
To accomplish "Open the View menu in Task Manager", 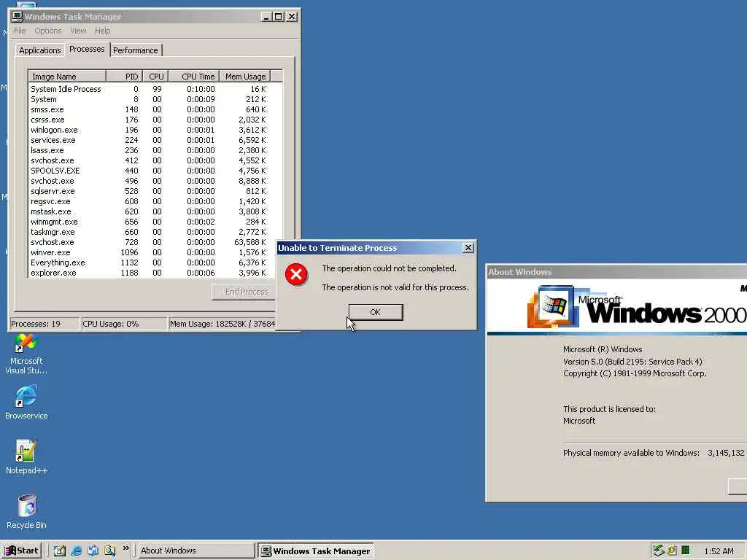I will 78,31.
